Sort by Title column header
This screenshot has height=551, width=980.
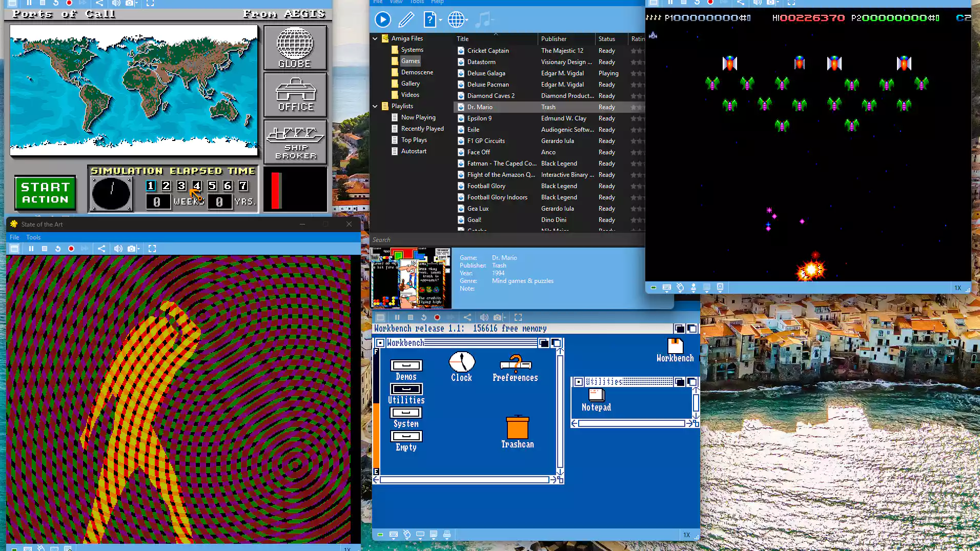point(496,39)
